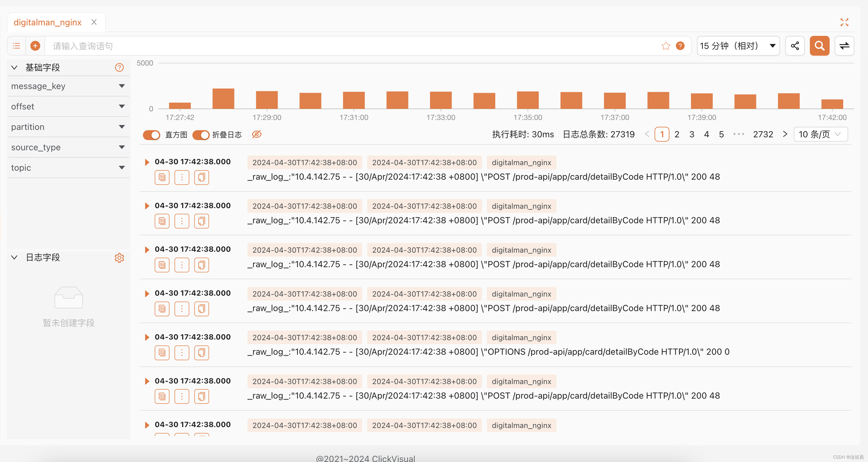Open log fields settings gear
868x462 pixels.
[119, 258]
